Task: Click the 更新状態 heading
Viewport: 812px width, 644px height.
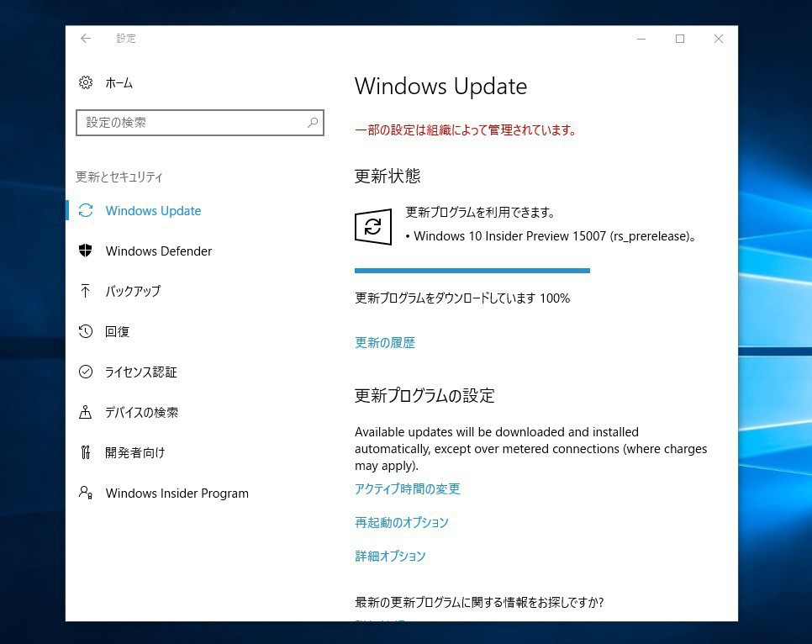Action: pos(388,177)
